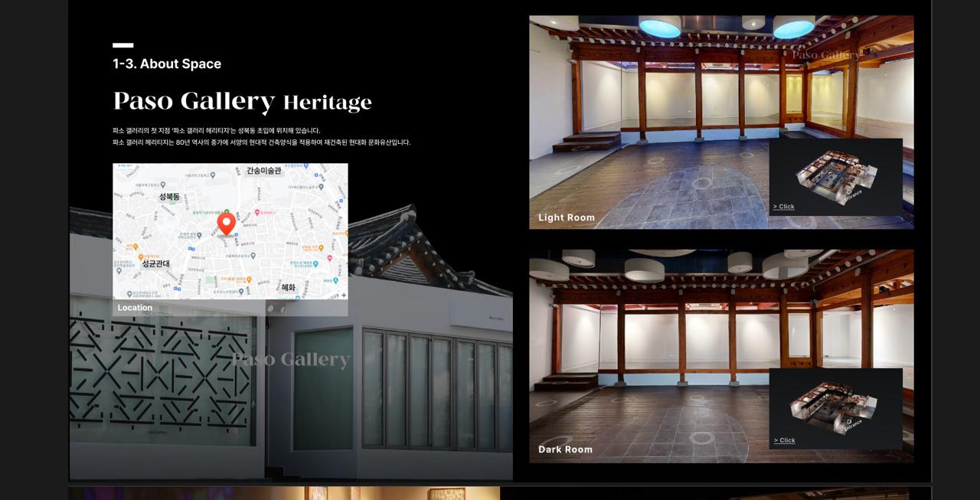Open the "> Click" link in the Dark Room

point(784,440)
